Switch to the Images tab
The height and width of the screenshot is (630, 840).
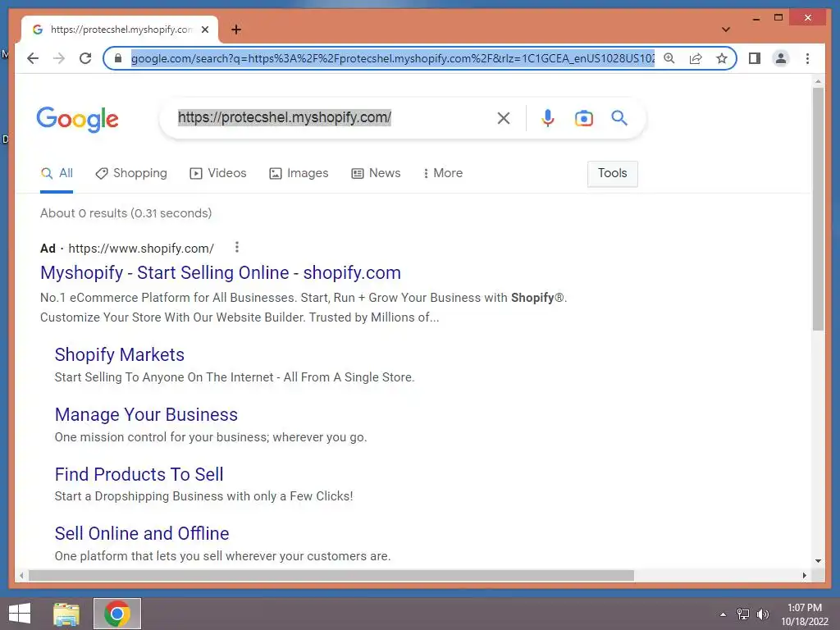[299, 174]
